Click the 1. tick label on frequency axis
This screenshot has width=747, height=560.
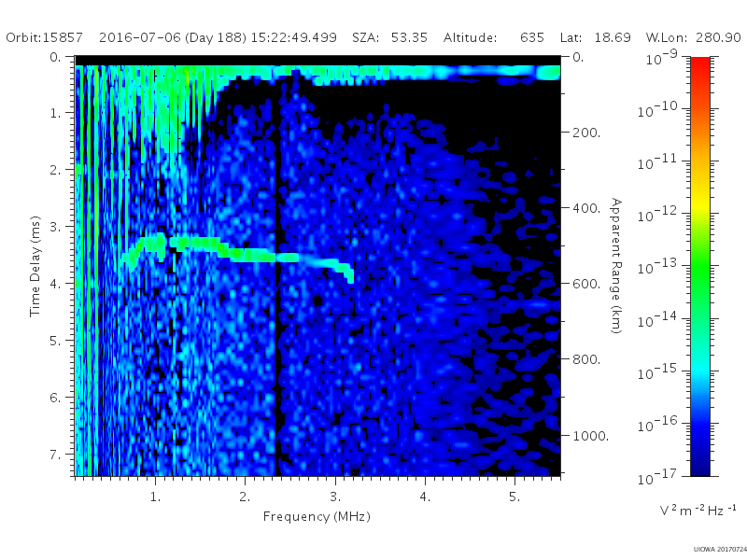[155, 497]
